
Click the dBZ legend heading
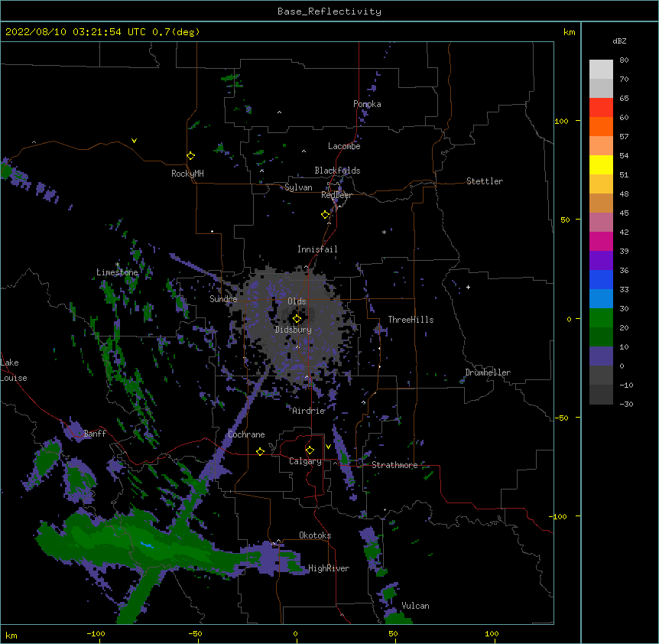coord(619,41)
